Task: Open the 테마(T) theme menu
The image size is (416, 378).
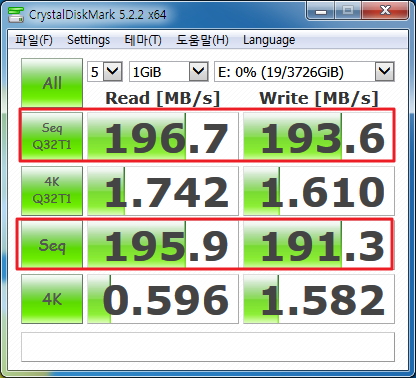Action: (143, 40)
